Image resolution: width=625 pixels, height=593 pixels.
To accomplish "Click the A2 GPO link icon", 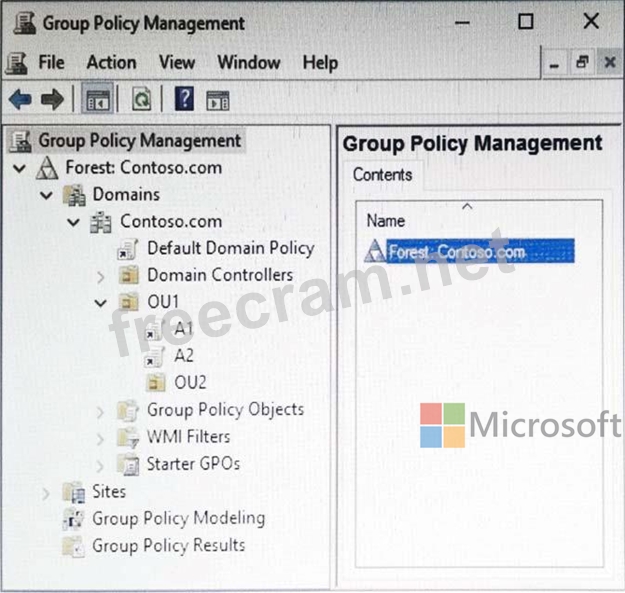I will (154, 356).
